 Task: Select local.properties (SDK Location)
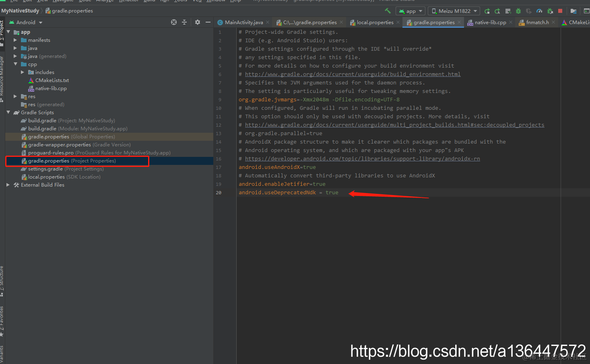pyautogui.click(x=61, y=177)
